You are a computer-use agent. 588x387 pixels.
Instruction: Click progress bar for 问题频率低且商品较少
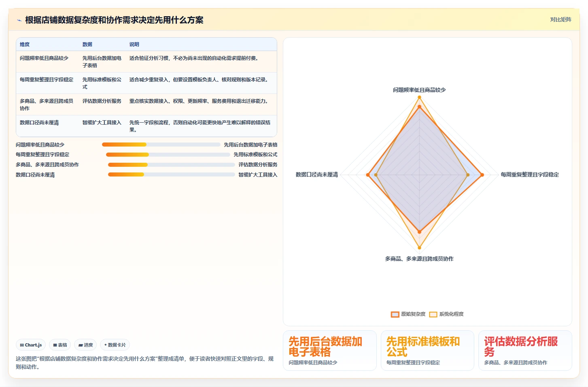pos(161,145)
